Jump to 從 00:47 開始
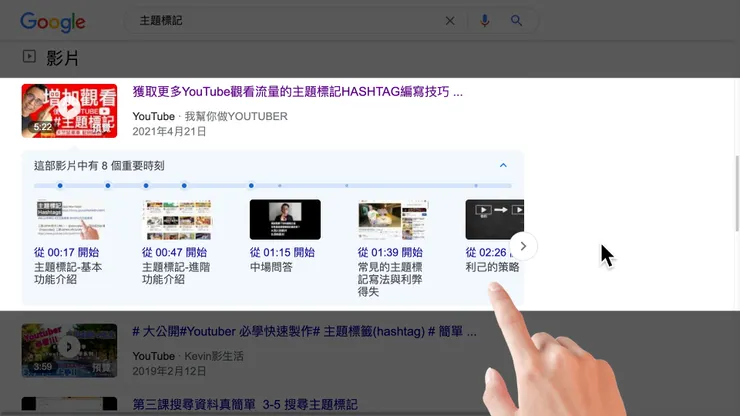The width and height of the screenshot is (740, 416). [175, 252]
